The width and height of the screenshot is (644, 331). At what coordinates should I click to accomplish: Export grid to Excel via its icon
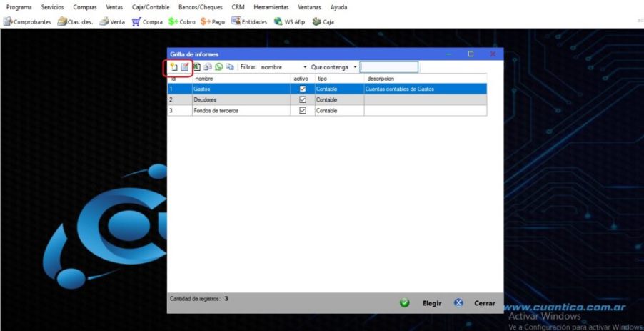pyautogui.click(x=197, y=66)
